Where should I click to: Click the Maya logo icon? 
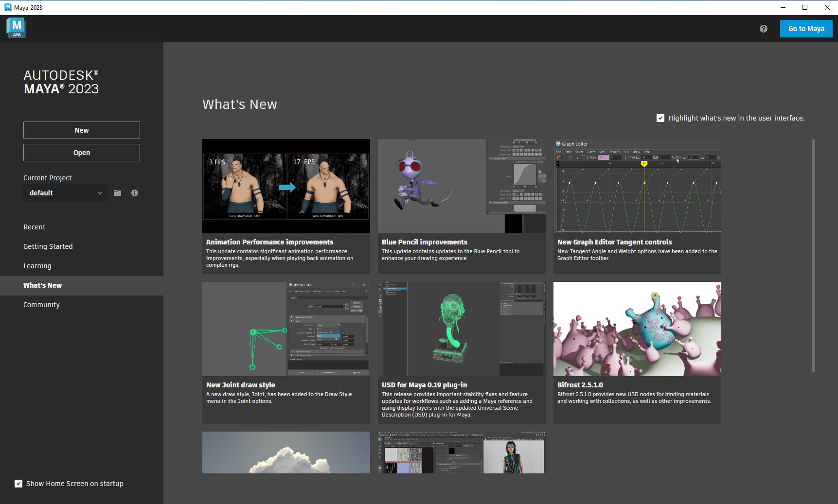[17, 28]
